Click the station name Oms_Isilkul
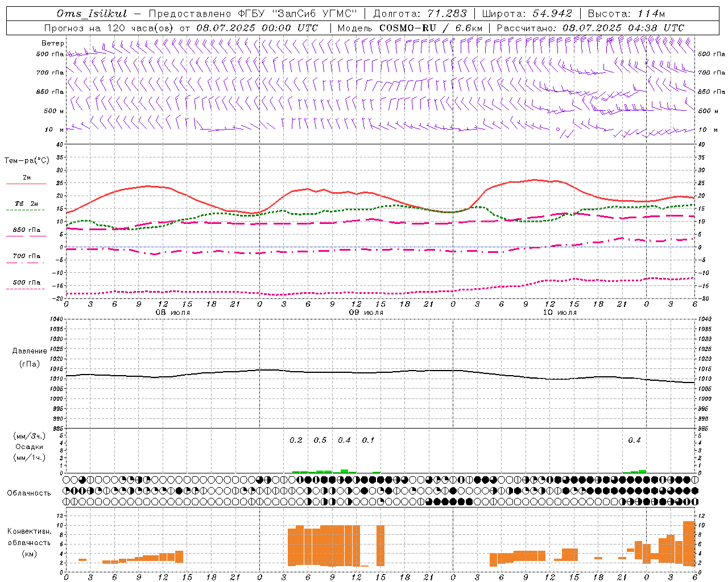 (92, 14)
